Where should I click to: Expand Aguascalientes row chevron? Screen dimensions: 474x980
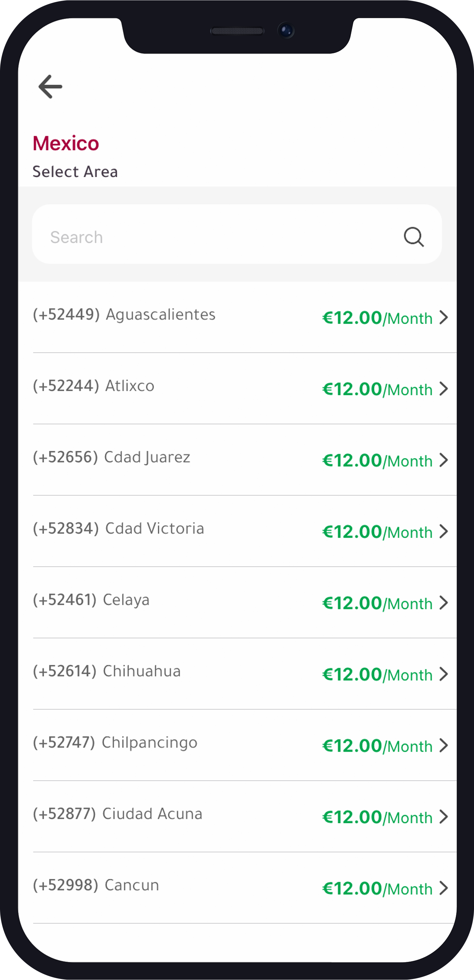[x=443, y=317]
